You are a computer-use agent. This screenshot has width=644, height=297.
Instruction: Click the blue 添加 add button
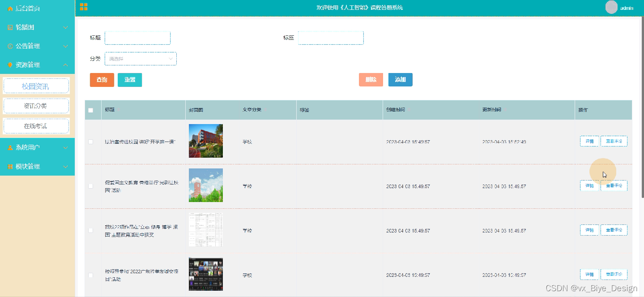pos(401,80)
